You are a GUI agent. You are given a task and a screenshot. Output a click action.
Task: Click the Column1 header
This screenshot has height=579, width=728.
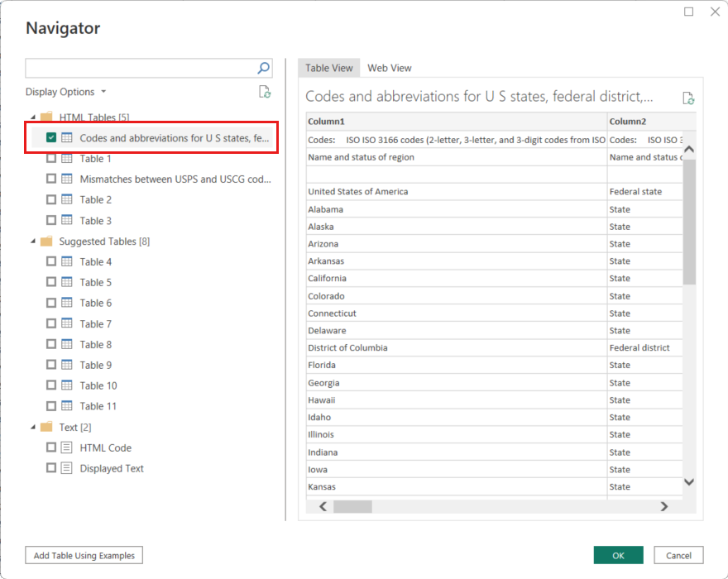click(457, 122)
